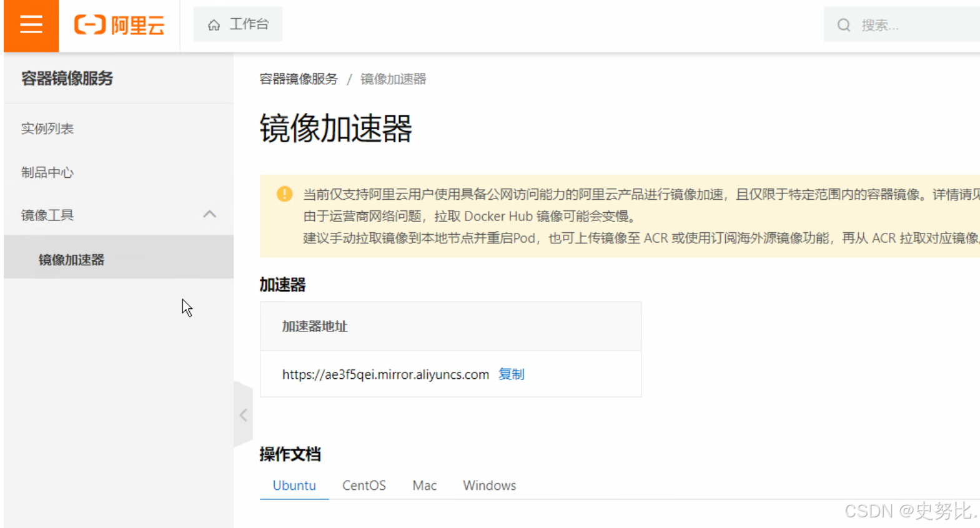
Task: Focus the 搜索 search input field
Action: tap(902, 24)
